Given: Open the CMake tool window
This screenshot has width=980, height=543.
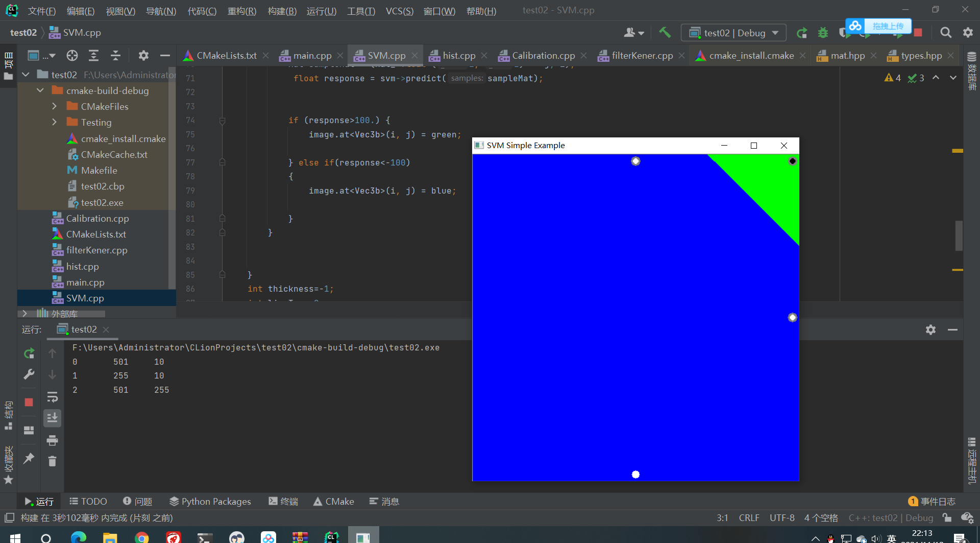Looking at the screenshot, I should 333,501.
